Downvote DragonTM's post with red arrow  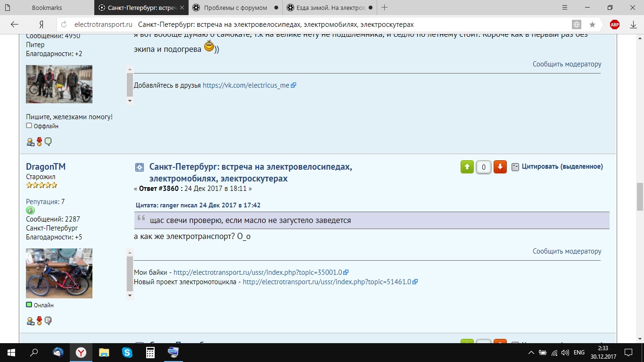500,167
